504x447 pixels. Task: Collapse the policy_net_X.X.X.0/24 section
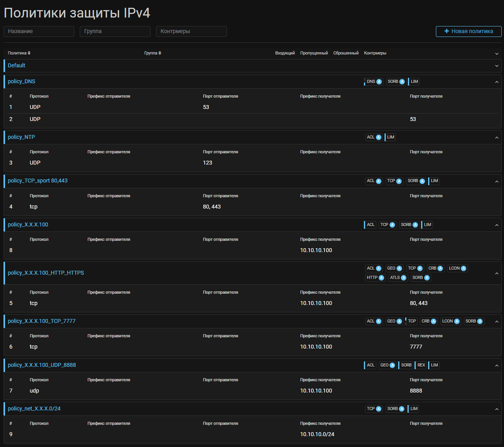click(497, 409)
